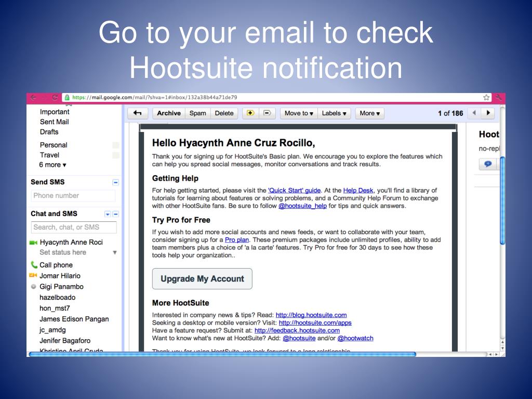Bookmark page with the star icon
Viewport: 532px width, 399px height.
tap(486, 97)
